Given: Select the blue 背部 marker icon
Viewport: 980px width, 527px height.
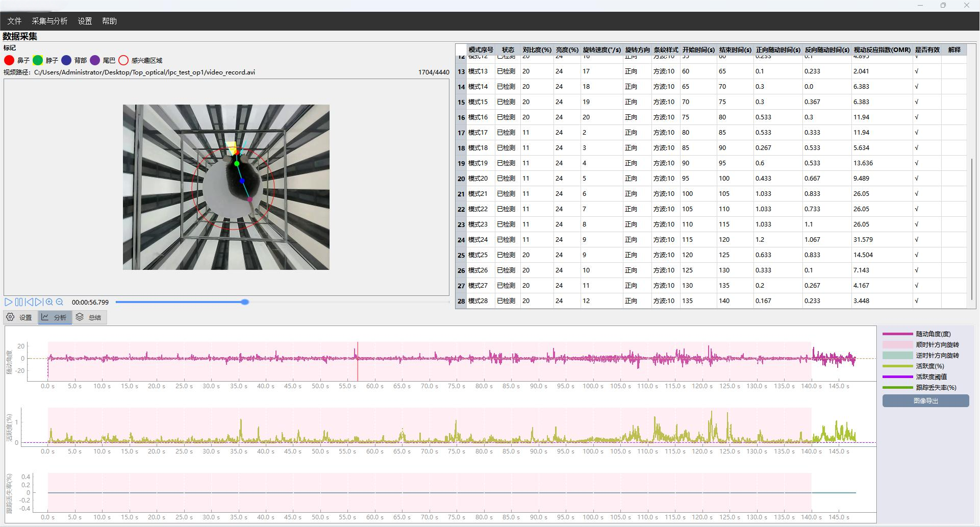Looking at the screenshot, I should [66, 60].
